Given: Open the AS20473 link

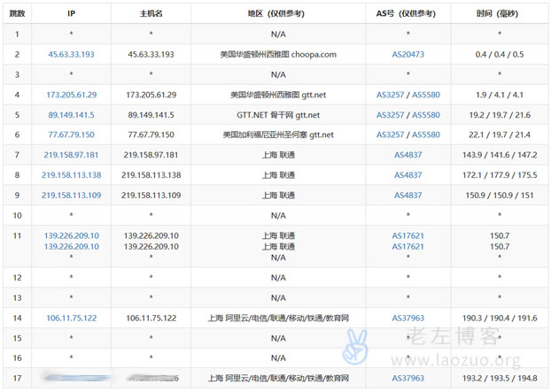Looking at the screenshot, I should tap(408, 54).
